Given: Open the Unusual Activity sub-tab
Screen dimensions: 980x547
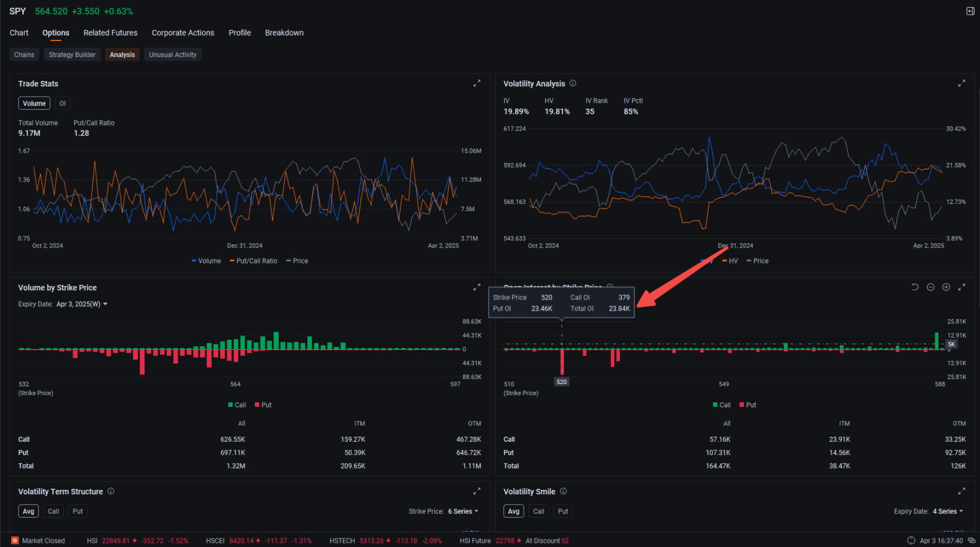Looking at the screenshot, I should pos(173,55).
